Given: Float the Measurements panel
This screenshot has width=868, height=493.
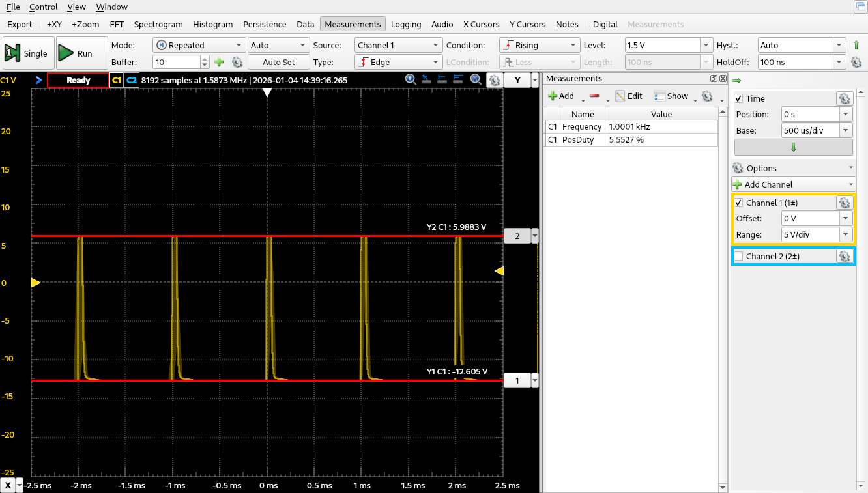Looking at the screenshot, I should [714, 79].
